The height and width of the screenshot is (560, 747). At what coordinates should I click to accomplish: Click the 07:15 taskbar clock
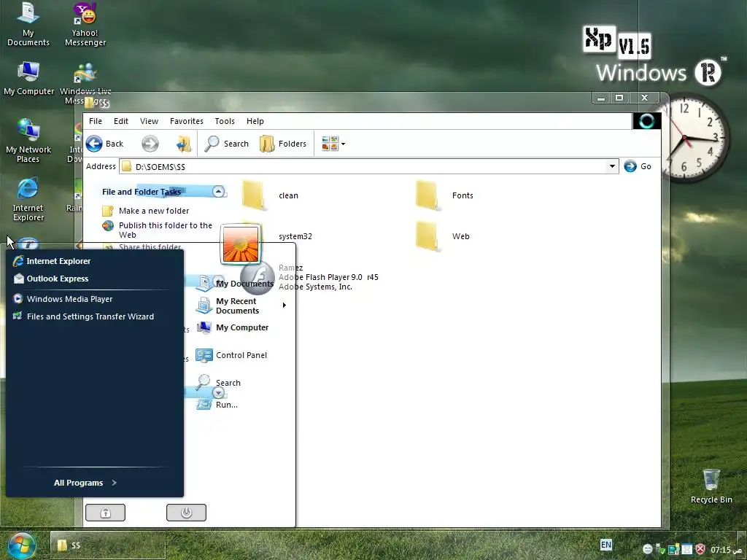click(x=727, y=550)
